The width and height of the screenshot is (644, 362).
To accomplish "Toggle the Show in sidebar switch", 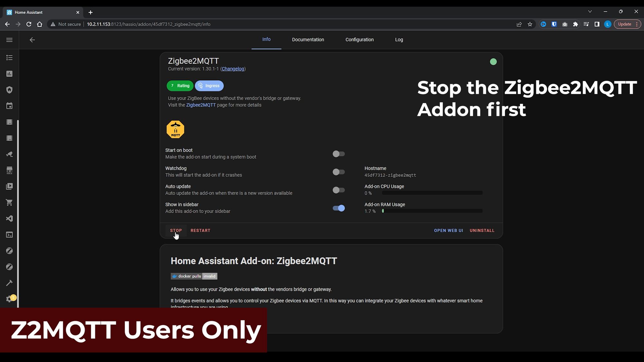I will click(339, 208).
